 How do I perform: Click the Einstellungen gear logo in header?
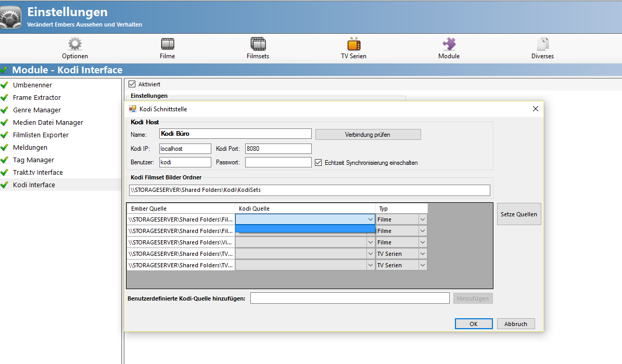[10, 18]
